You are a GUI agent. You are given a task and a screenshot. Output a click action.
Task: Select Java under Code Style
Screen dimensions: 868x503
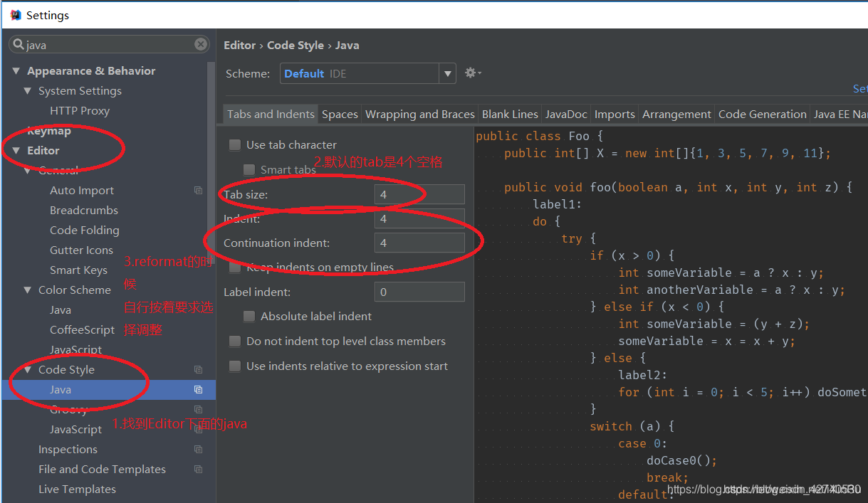61,390
